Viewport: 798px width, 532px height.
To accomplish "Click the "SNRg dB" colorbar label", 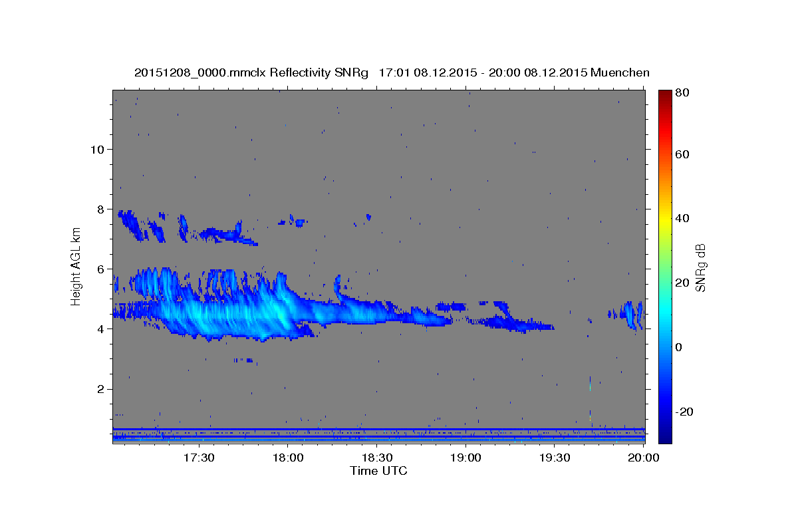I will [700, 267].
